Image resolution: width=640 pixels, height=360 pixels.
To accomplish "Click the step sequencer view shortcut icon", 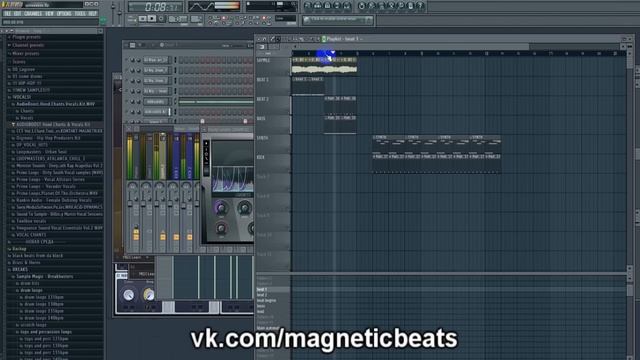I will 318,6.
